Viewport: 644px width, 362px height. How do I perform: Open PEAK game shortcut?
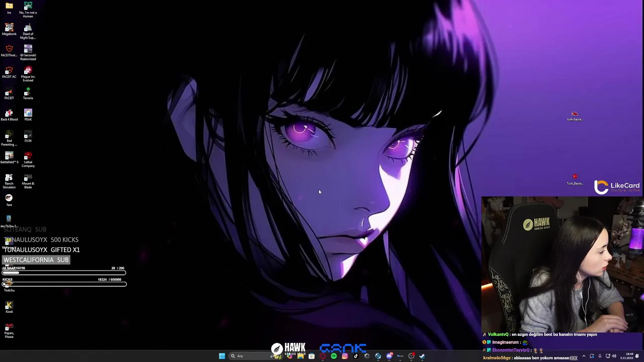[28, 115]
